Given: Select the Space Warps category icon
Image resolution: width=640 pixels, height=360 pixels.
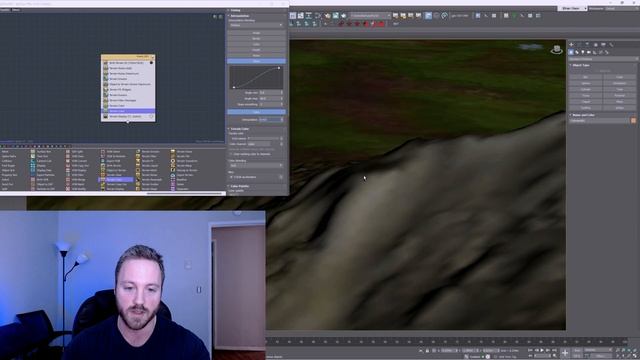Looking at the screenshot, I should click(x=601, y=52).
